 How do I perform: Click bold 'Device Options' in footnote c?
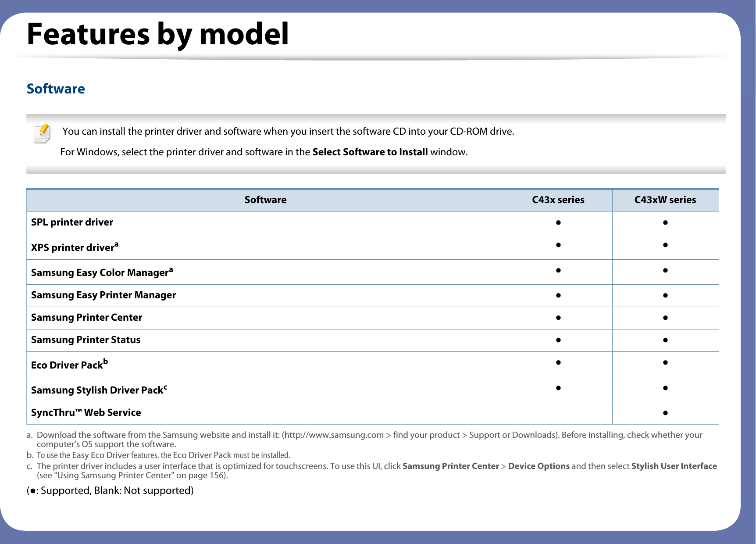click(539, 466)
